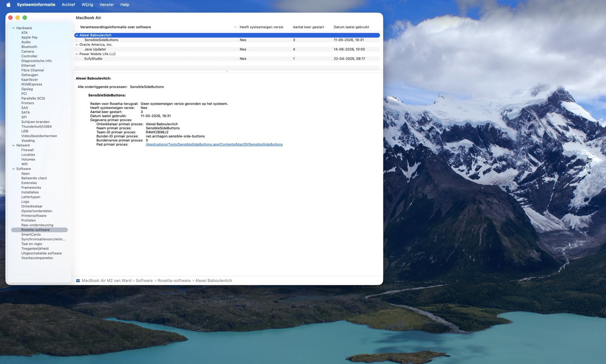Select NVMExpress in the sidebar
The width and height of the screenshot is (606, 364).
click(x=31, y=84)
